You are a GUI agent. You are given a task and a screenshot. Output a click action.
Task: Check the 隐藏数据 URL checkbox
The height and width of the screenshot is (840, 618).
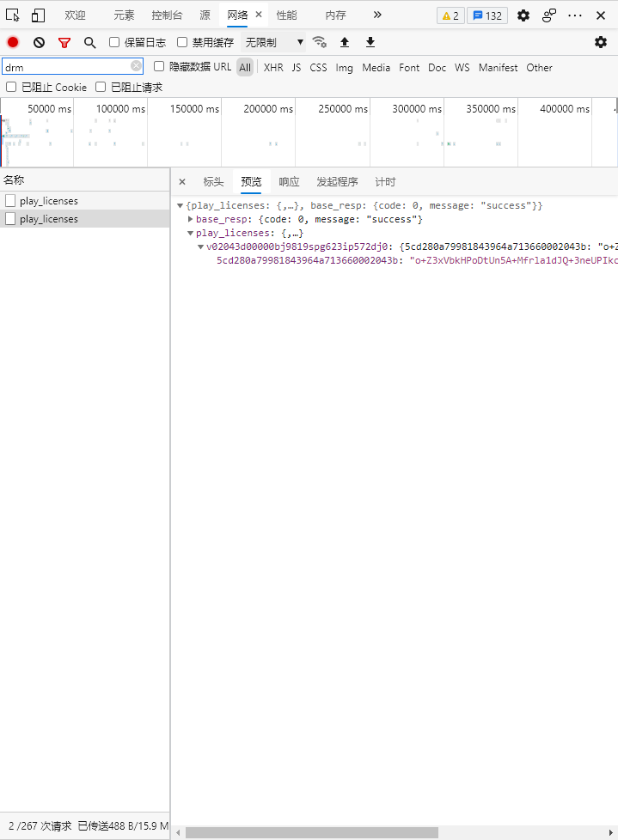(159, 66)
